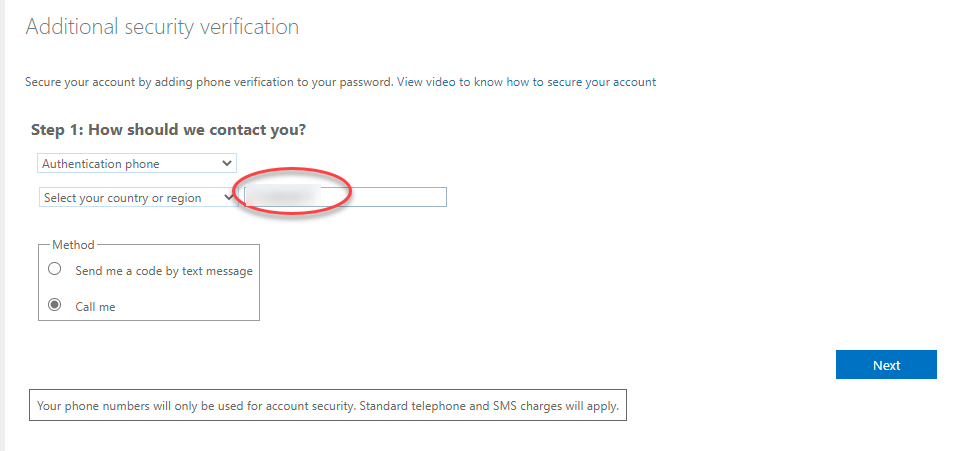This screenshot has width=954, height=451.
Task: Click the "Method" group legend
Action: pyautogui.click(x=73, y=245)
